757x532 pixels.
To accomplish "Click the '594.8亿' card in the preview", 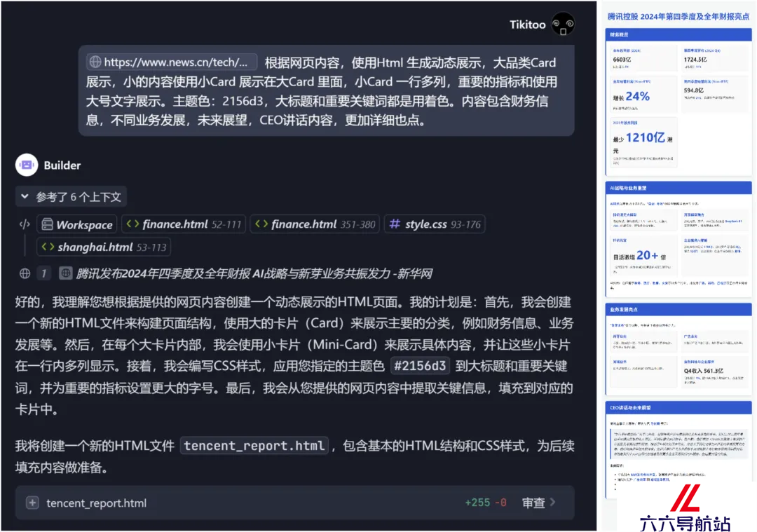I will [714, 95].
